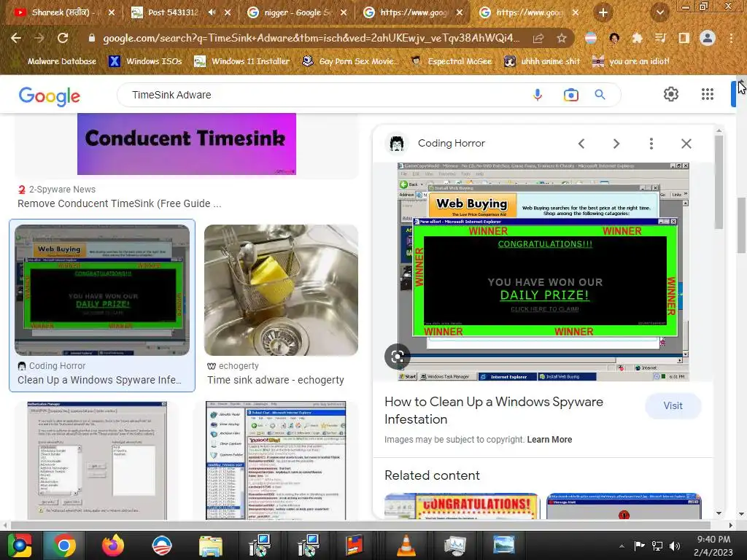Select Yahoo chat screenshot thumbnail
The height and width of the screenshot is (560, 747).
pos(276,461)
